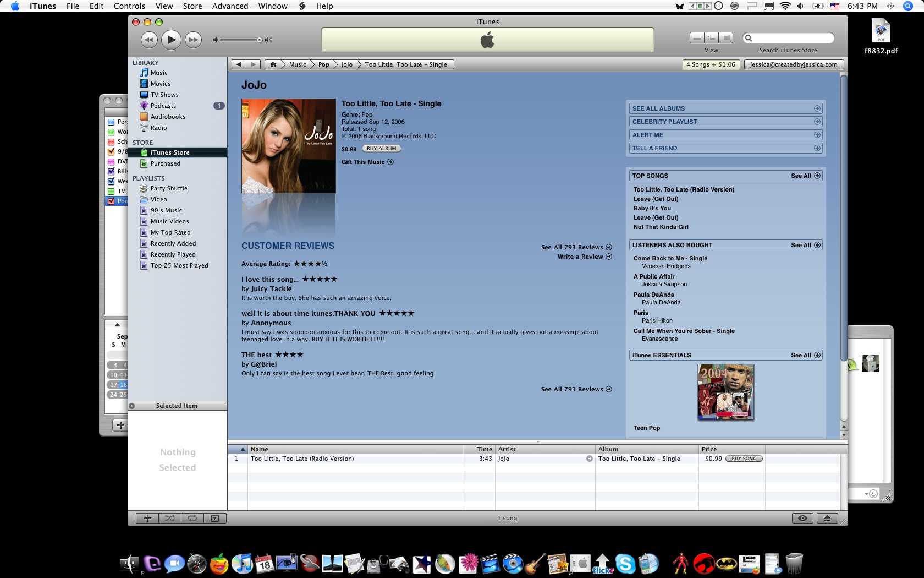
Task: Toggle artwork viewer button below the sidebar
Action: click(215, 518)
